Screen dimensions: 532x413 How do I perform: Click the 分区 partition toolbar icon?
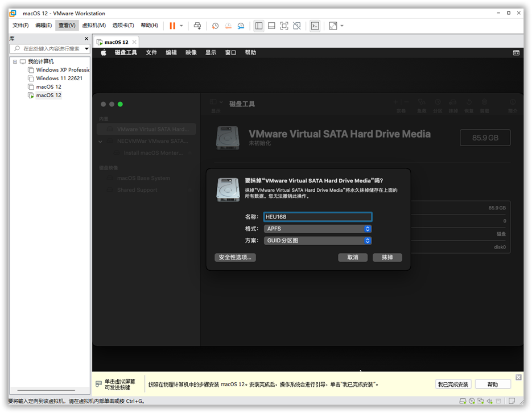(x=438, y=102)
